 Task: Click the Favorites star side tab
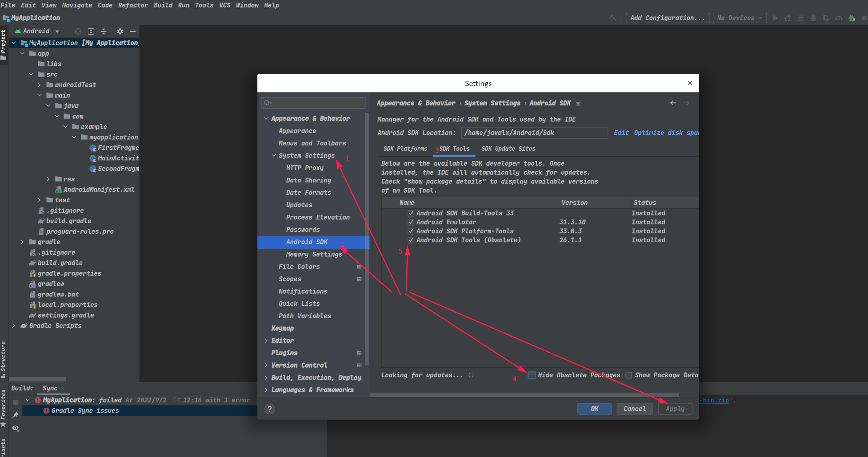(x=3, y=408)
